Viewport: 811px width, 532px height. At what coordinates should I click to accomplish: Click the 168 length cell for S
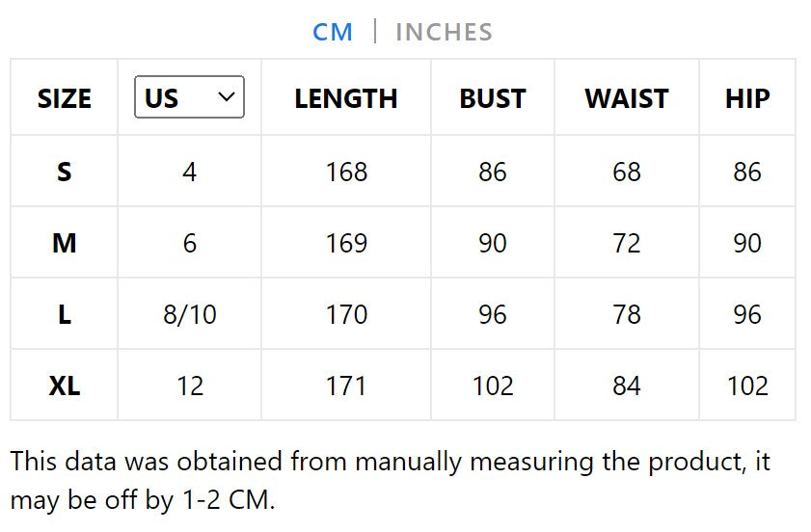pos(346,172)
